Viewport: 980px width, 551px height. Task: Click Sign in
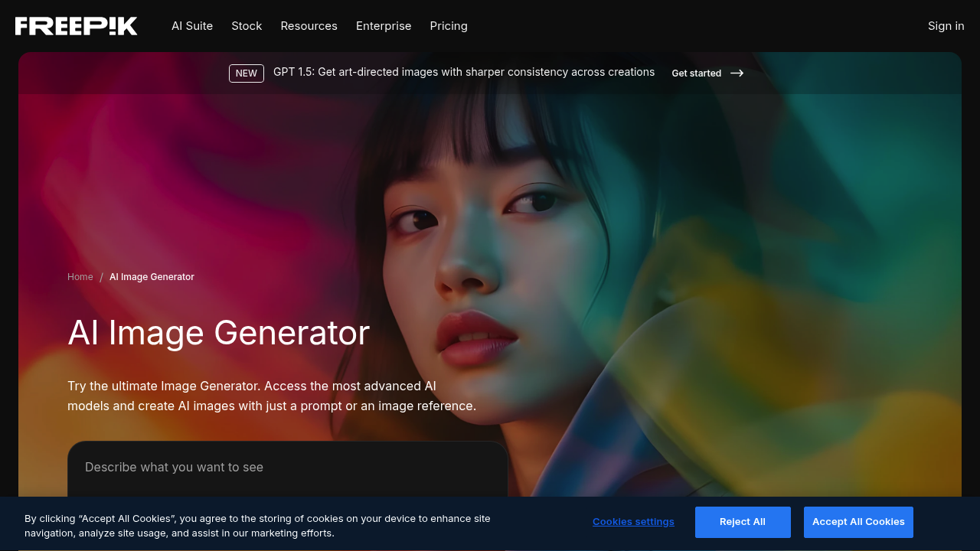pyautogui.click(x=946, y=25)
